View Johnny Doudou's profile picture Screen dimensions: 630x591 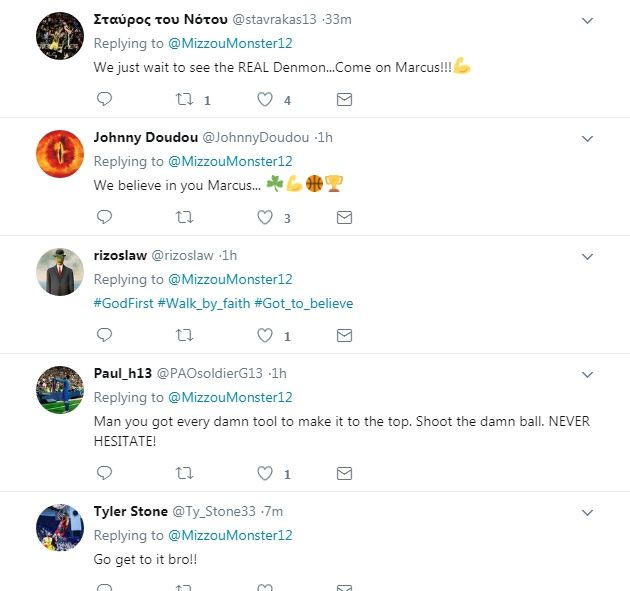tap(60, 154)
